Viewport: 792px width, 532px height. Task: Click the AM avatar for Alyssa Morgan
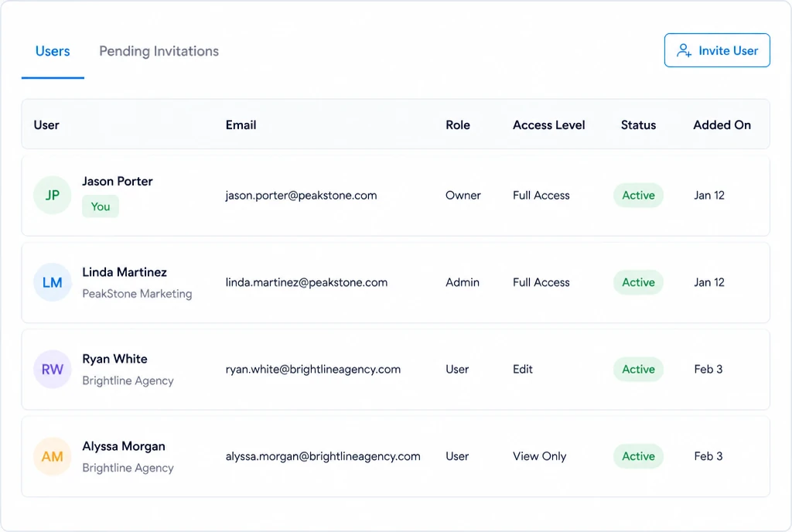(x=53, y=456)
